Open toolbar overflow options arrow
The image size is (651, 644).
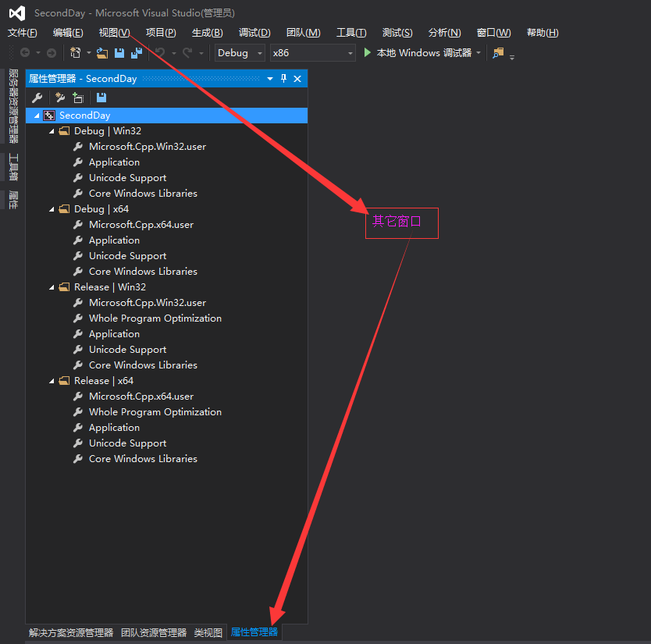[x=512, y=57]
